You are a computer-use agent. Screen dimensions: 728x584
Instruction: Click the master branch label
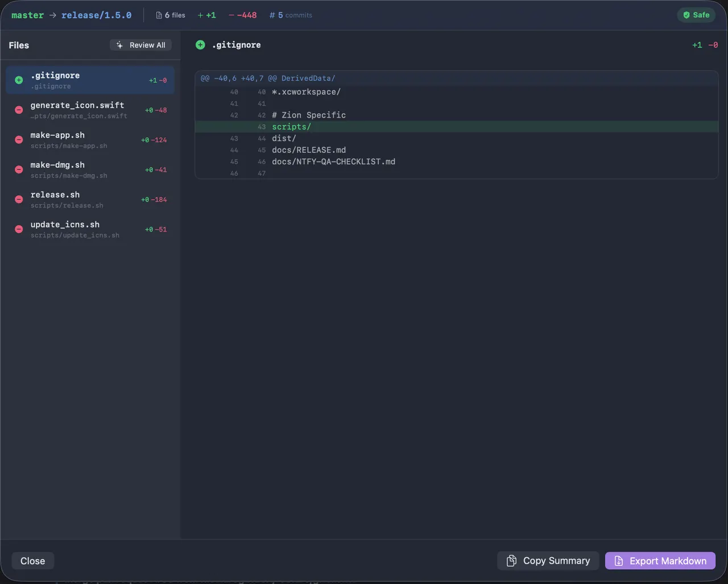pyautogui.click(x=27, y=15)
